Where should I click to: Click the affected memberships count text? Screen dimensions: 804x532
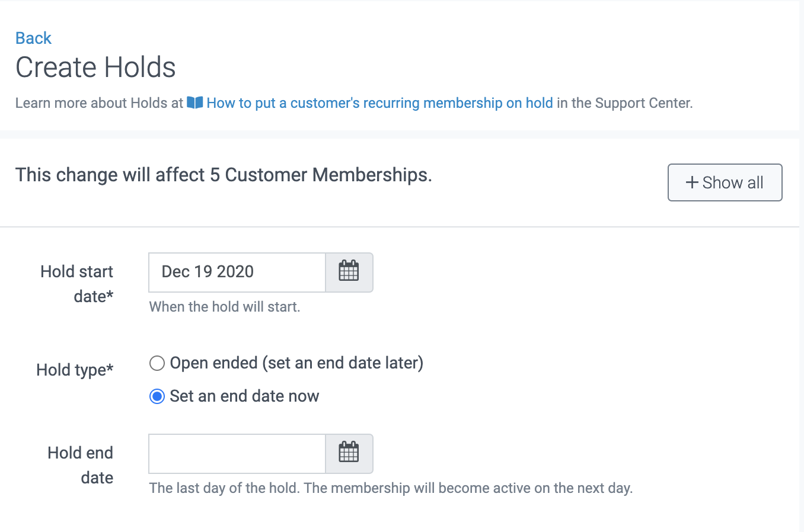[224, 175]
